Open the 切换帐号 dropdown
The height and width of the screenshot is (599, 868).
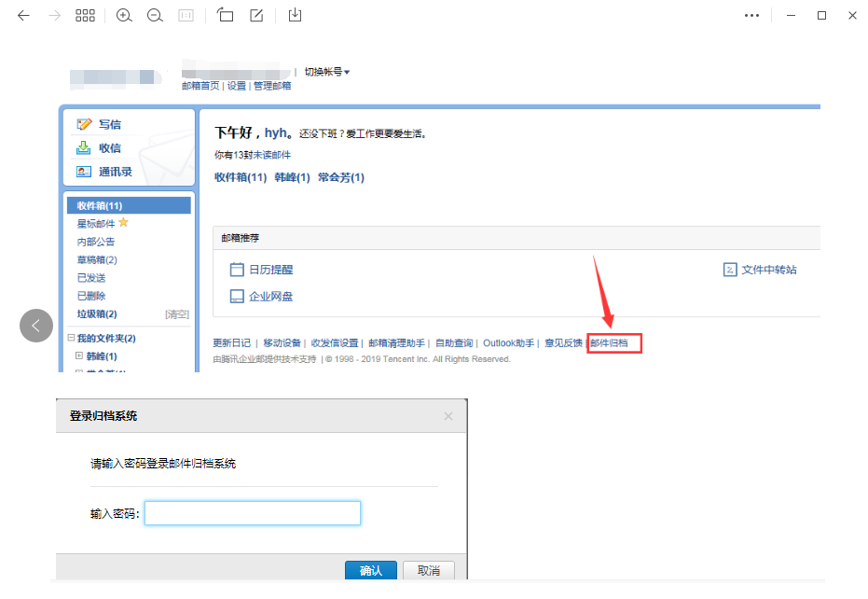click(x=326, y=72)
